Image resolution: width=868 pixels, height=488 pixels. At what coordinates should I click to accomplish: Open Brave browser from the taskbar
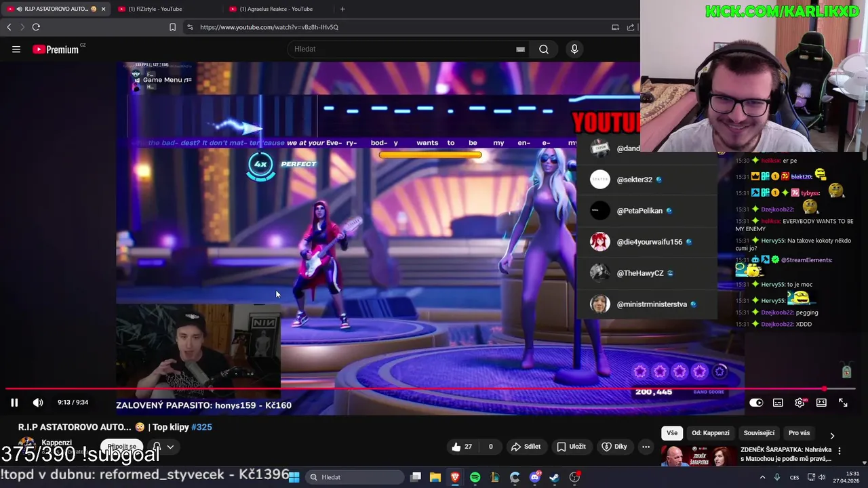pos(455,477)
